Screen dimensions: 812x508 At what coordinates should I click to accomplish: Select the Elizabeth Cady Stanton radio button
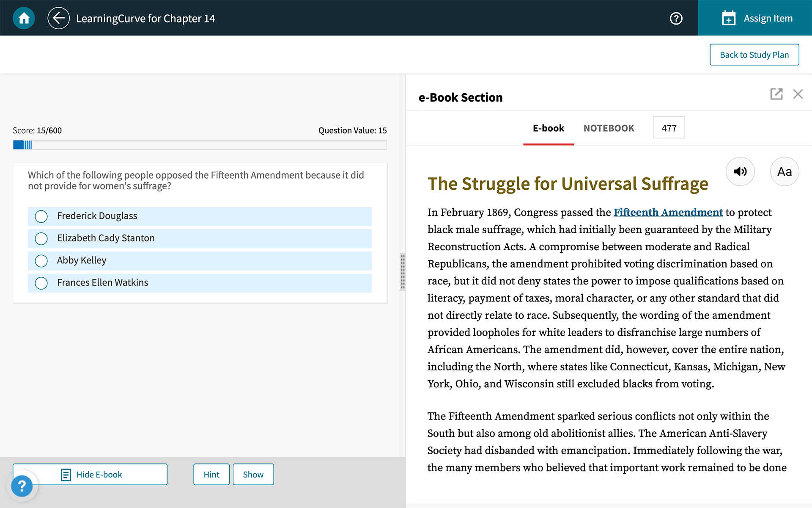click(41, 238)
